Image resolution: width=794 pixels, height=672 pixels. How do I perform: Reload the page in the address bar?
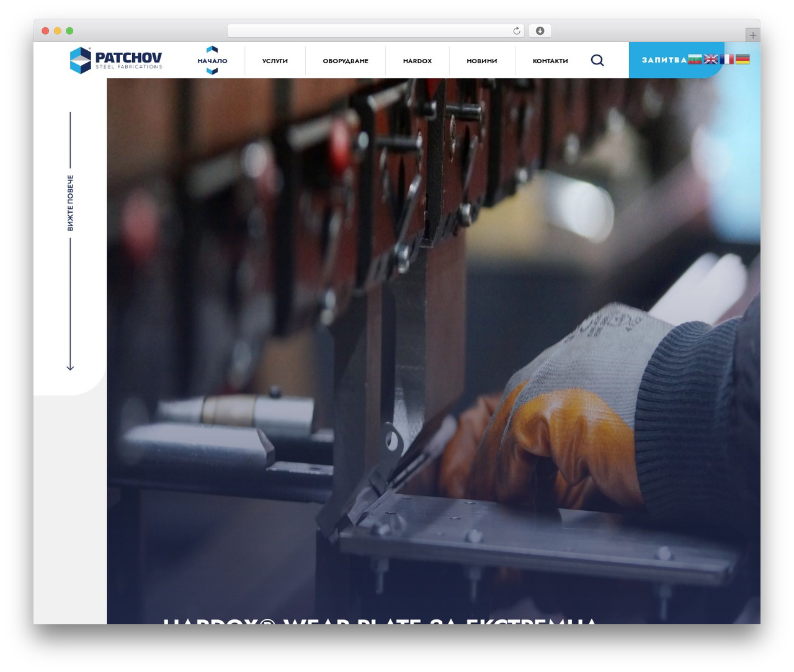pyautogui.click(x=517, y=31)
